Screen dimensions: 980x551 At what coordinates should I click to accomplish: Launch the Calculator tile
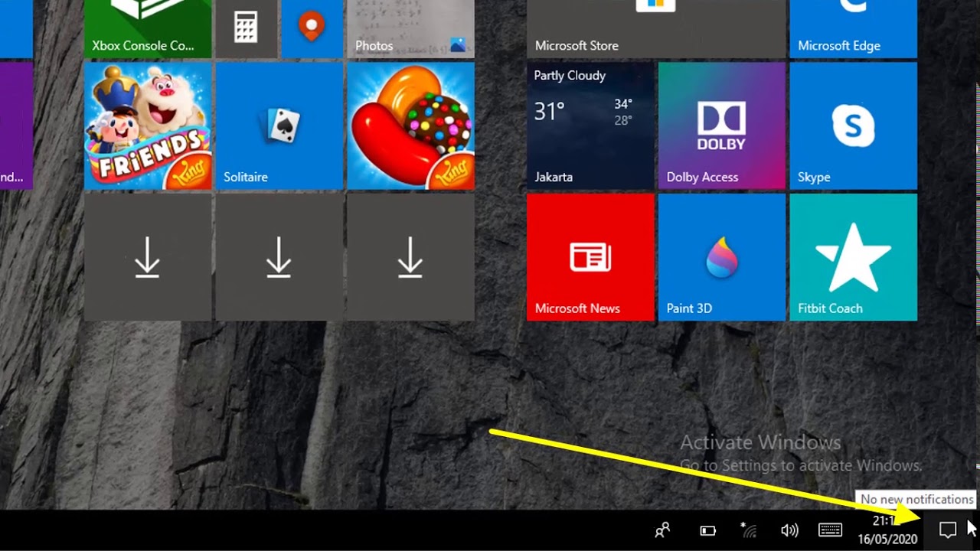(246, 29)
